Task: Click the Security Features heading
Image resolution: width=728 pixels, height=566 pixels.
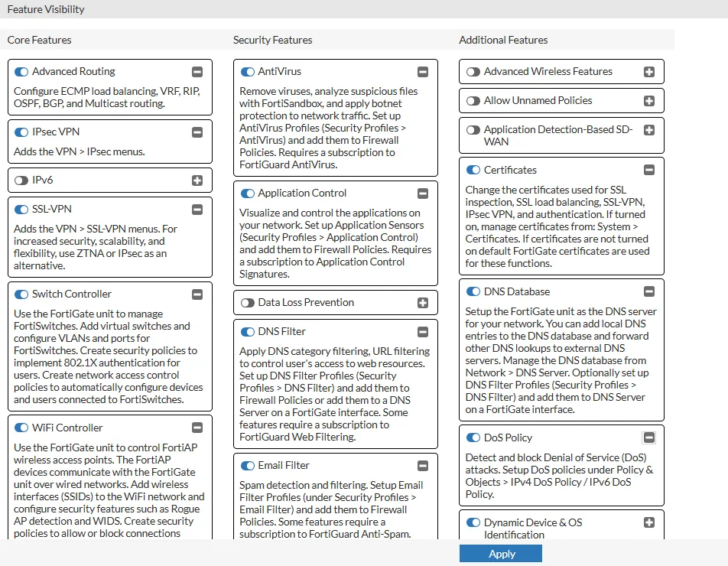Action: [x=272, y=41]
